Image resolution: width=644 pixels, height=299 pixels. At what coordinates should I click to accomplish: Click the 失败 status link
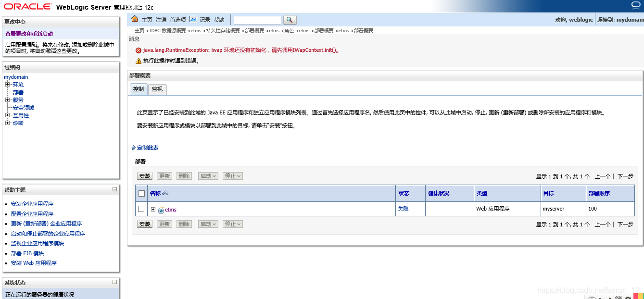point(403,209)
